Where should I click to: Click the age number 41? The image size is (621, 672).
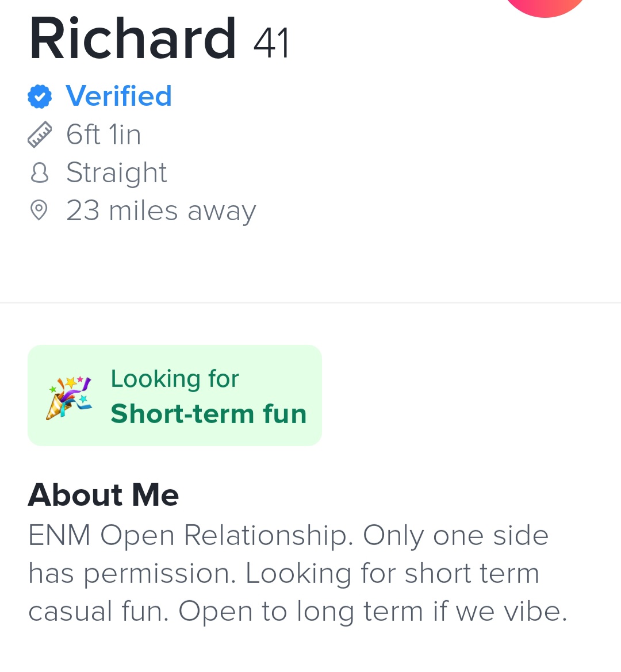pyautogui.click(x=271, y=43)
